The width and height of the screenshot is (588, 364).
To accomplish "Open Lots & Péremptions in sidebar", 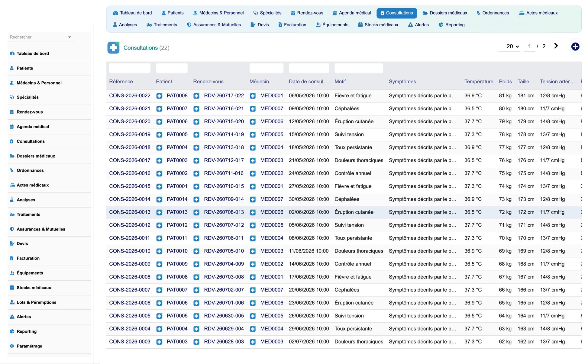I will [x=36, y=302].
